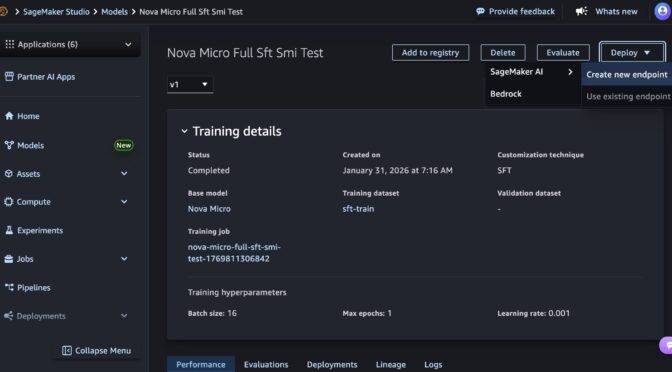Collapse the Training details section
The image size is (672, 372).
[184, 131]
